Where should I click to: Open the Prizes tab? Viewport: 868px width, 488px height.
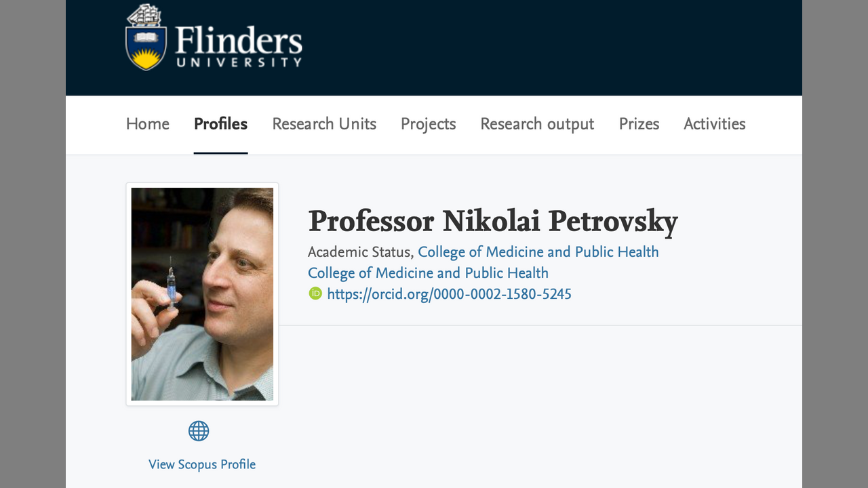coord(639,124)
